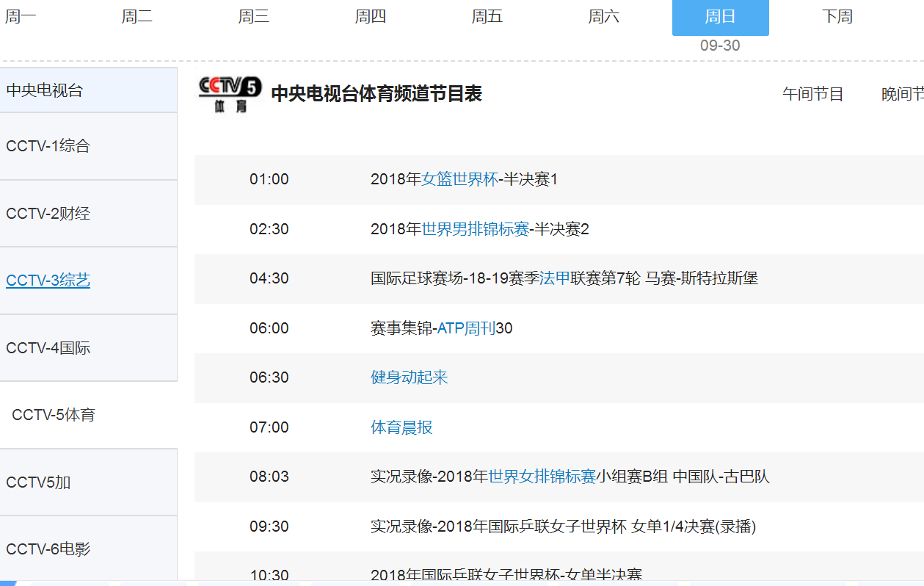This screenshot has width=924, height=586.
Task: Switch to 周二 day tab
Action: 137,16
